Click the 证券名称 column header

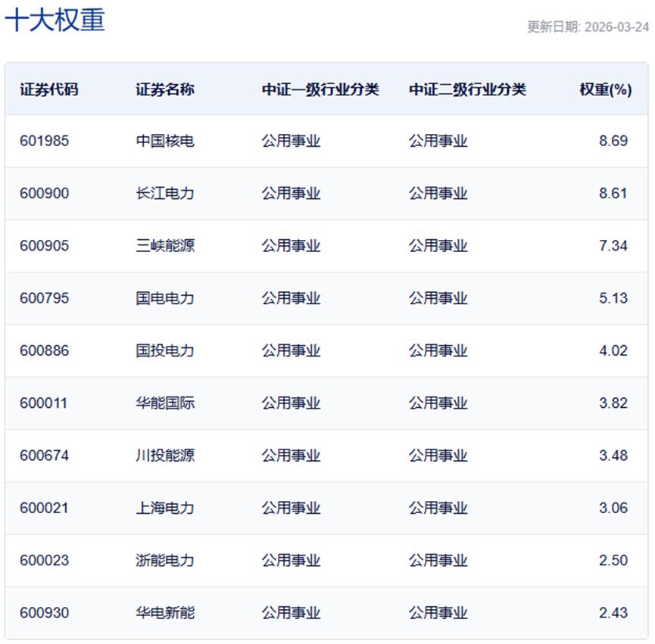pyautogui.click(x=165, y=89)
